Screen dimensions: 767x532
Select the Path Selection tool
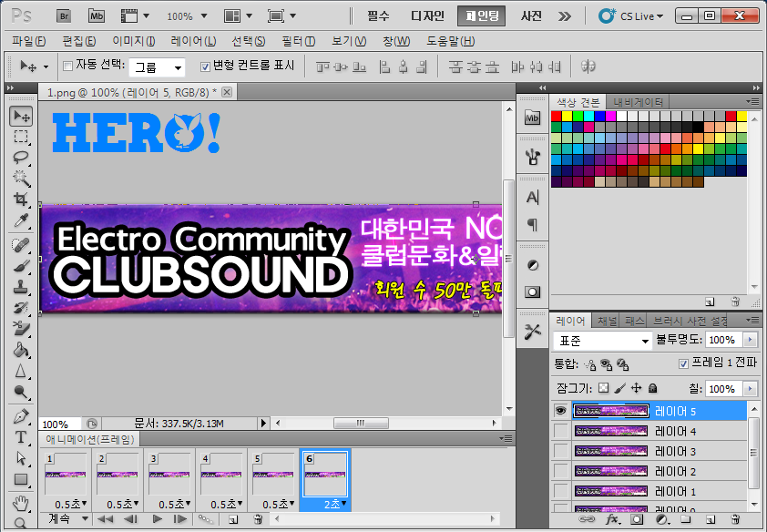point(21,458)
